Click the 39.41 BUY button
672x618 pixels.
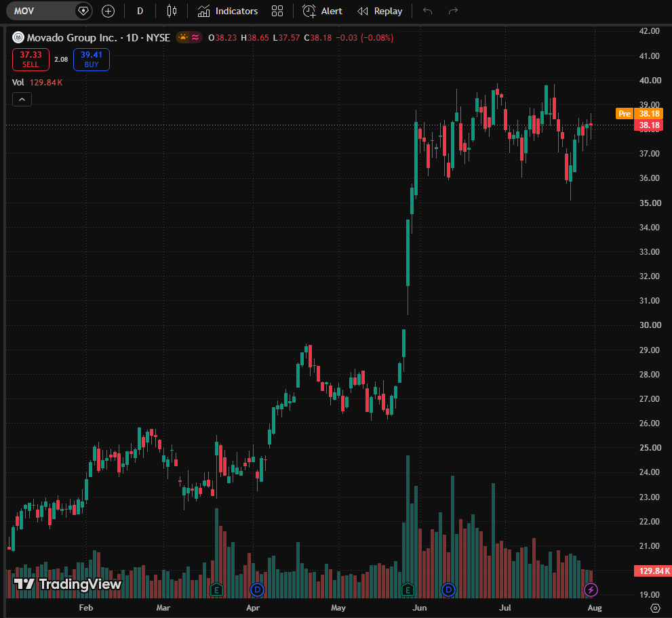coord(92,59)
